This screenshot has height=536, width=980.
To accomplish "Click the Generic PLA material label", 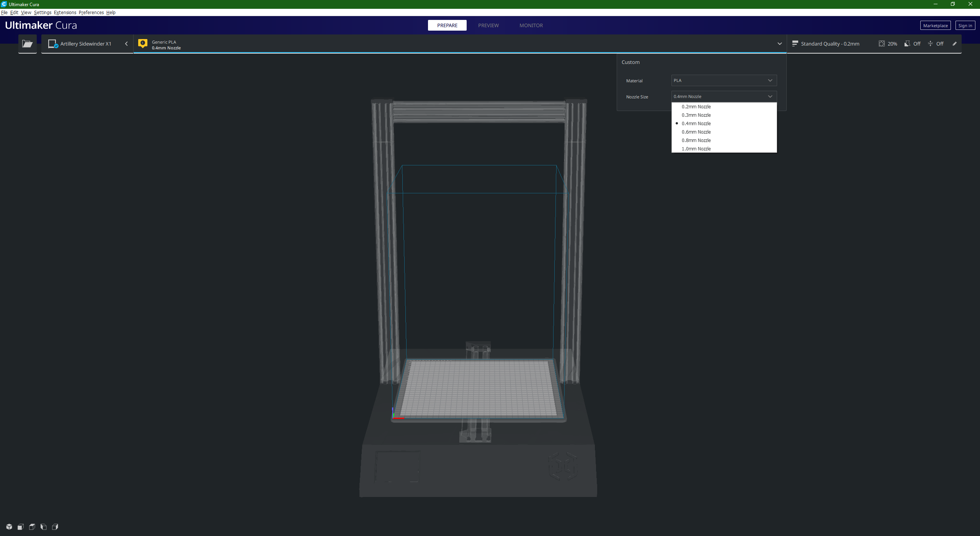I will 164,42.
